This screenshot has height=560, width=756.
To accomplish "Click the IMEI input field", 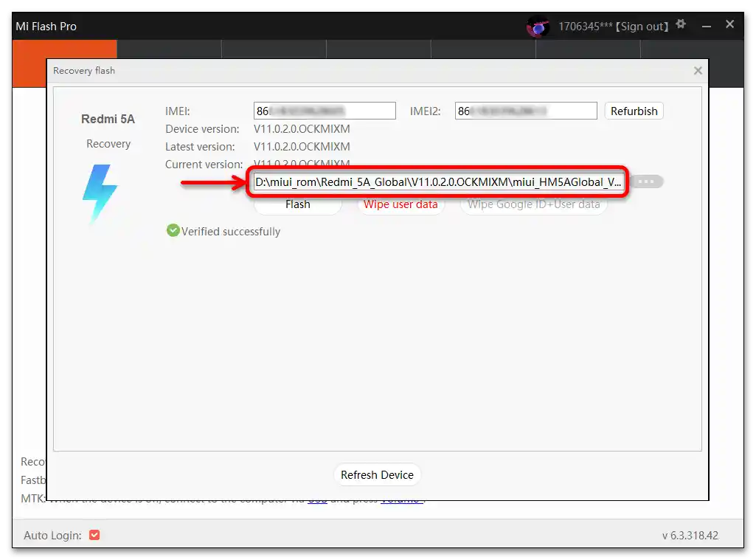I will click(x=325, y=111).
